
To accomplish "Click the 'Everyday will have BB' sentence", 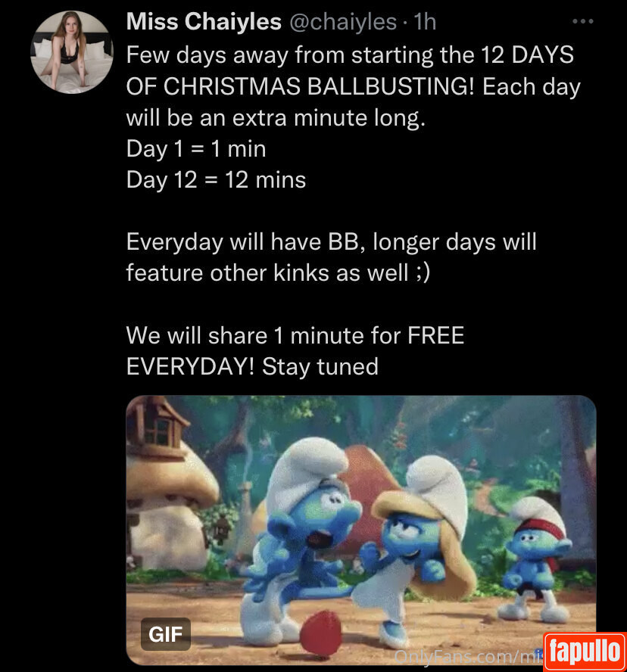I will [242, 242].
